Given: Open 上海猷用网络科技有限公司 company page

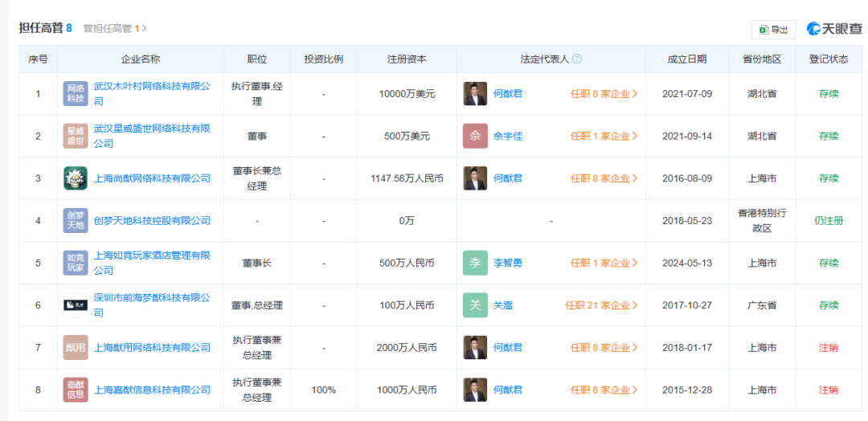Looking at the screenshot, I should click(152, 347).
